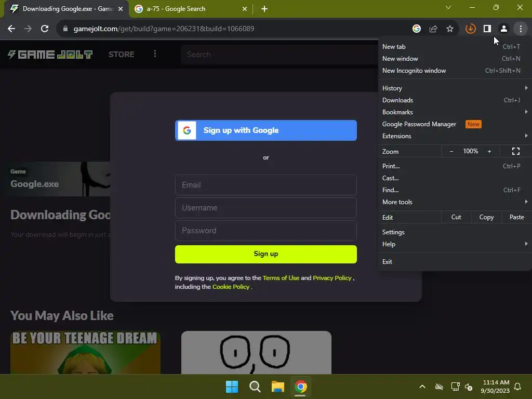This screenshot has width=532, height=399.
Task: Choose New window from menu
Action: point(455,58)
